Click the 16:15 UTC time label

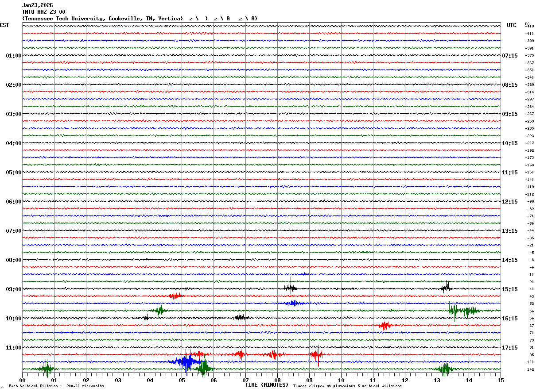(510, 319)
